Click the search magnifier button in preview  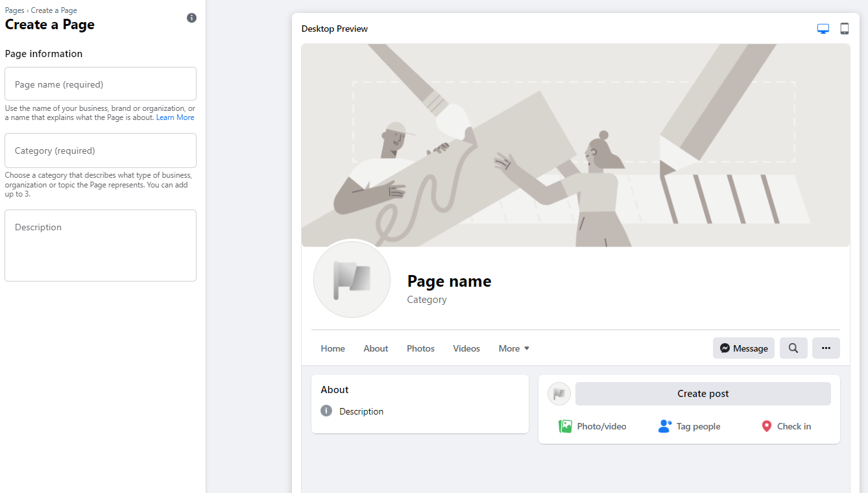(x=793, y=348)
